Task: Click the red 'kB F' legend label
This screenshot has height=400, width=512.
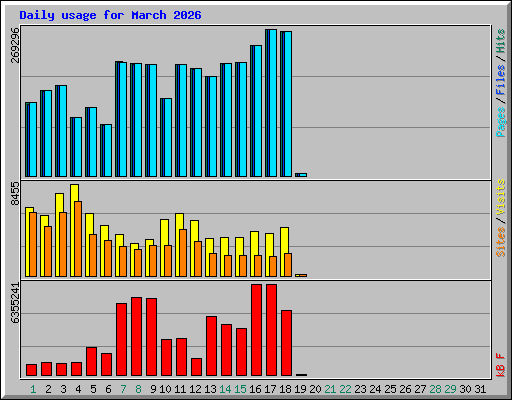Action: point(501,365)
